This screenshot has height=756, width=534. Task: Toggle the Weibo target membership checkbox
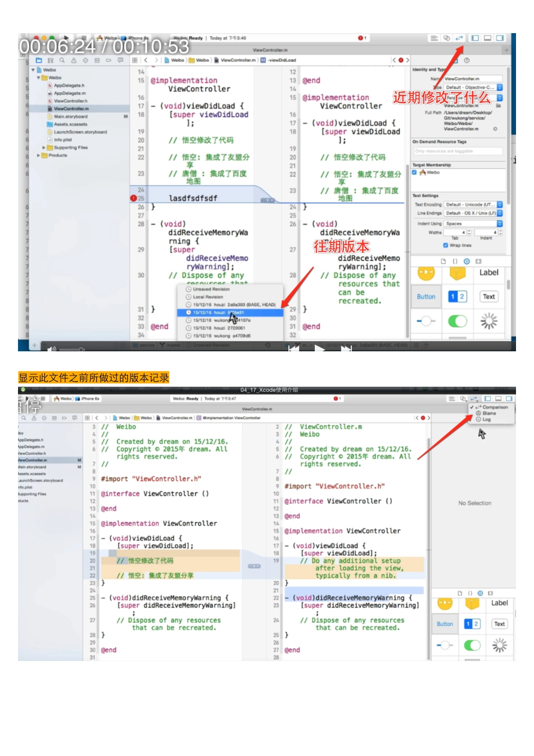tap(415, 173)
